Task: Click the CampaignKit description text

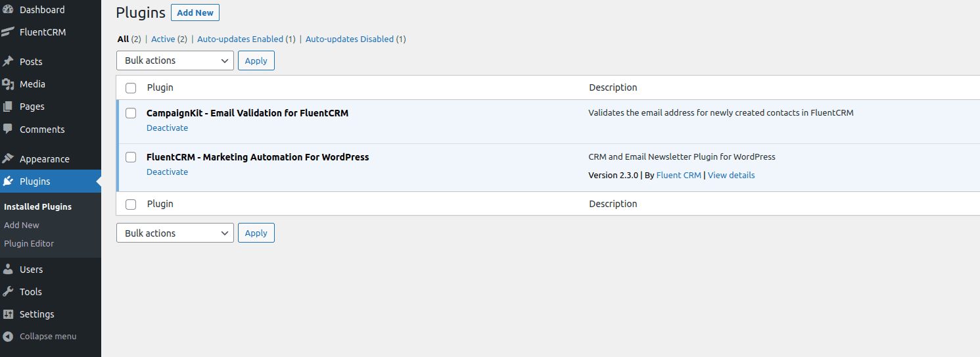Action: tap(721, 113)
